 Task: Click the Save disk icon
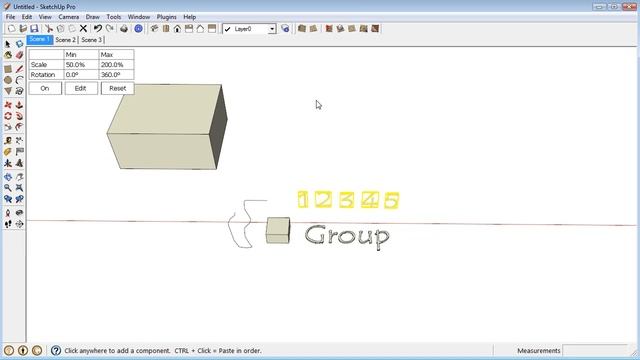tap(34, 29)
